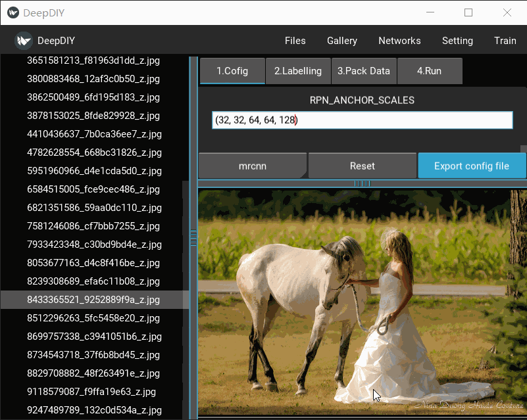Select file 7581246086_cf7bbb7255_z.jpg
The width and height of the screenshot is (527, 420).
[93, 226]
